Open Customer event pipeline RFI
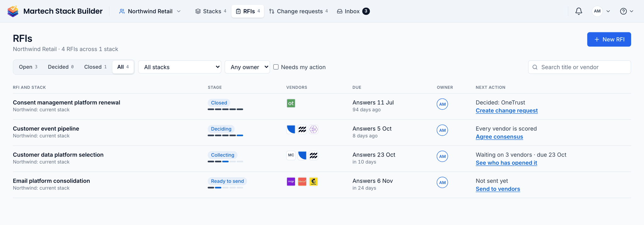Viewport: 644px width, 225px height. coord(46,128)
